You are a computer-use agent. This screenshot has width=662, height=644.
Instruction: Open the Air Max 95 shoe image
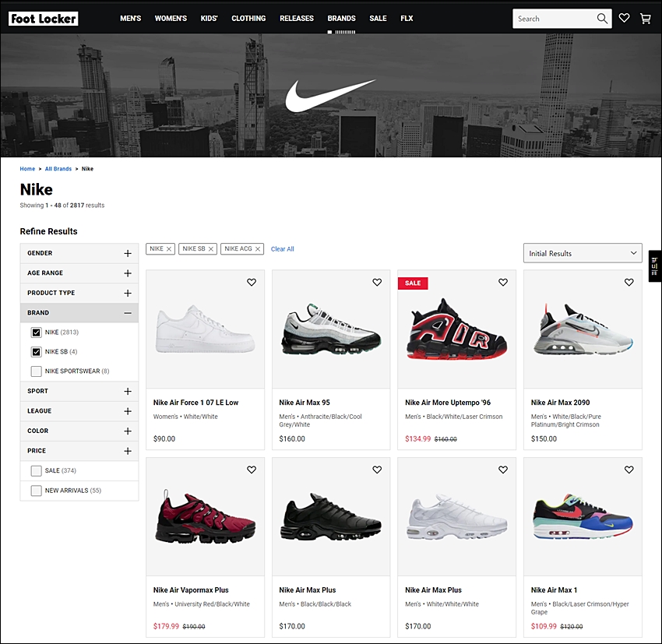[331, 329]
